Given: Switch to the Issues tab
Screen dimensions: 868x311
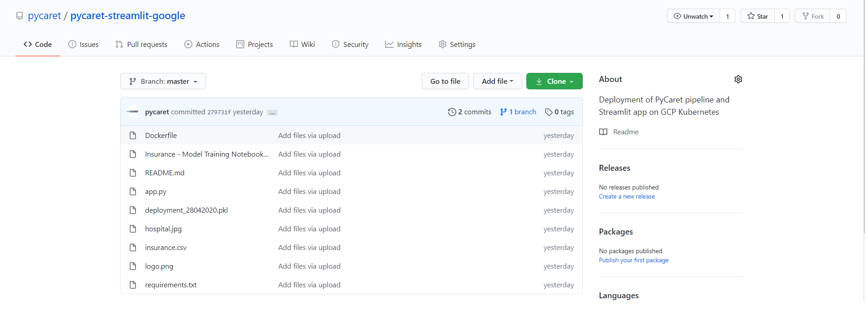Looking at the screenshot, I should [x=83, y=44].
